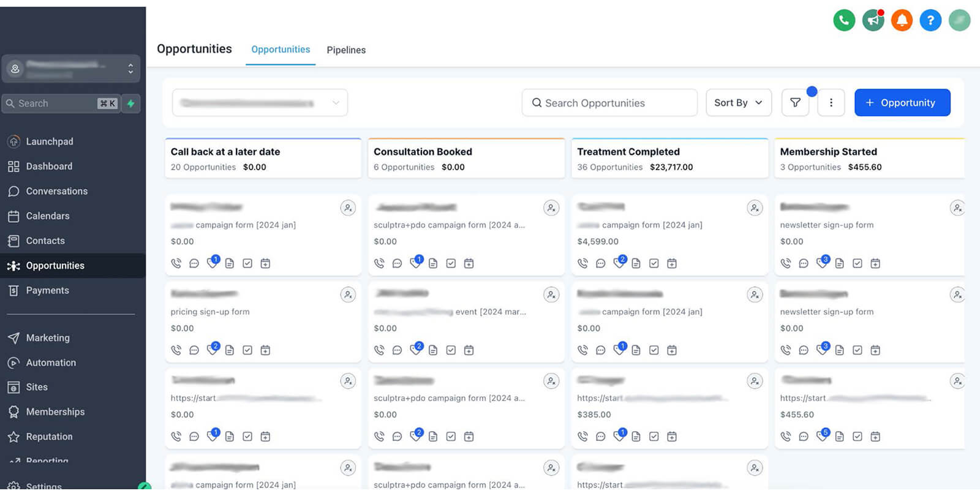980x496 pixels.
Task: Click the task checkmark icon on $455.60 card
Action: [x=858, y=437]
